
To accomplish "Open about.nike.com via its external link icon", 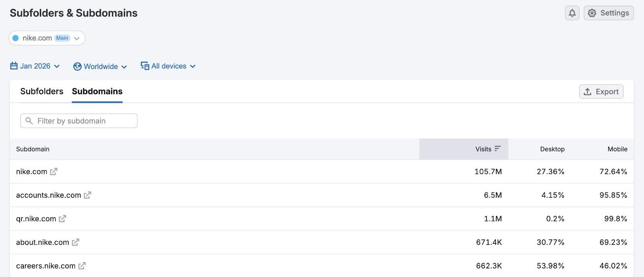I will pyautogui.click(x=75, y=242).
